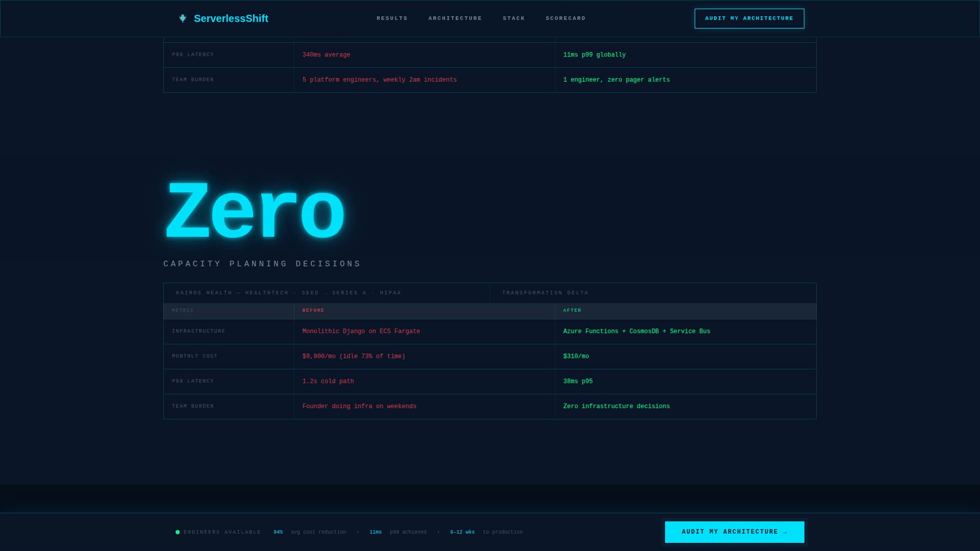
Task: Click the 11ms p99 globally cell
Action: [685, 55]
